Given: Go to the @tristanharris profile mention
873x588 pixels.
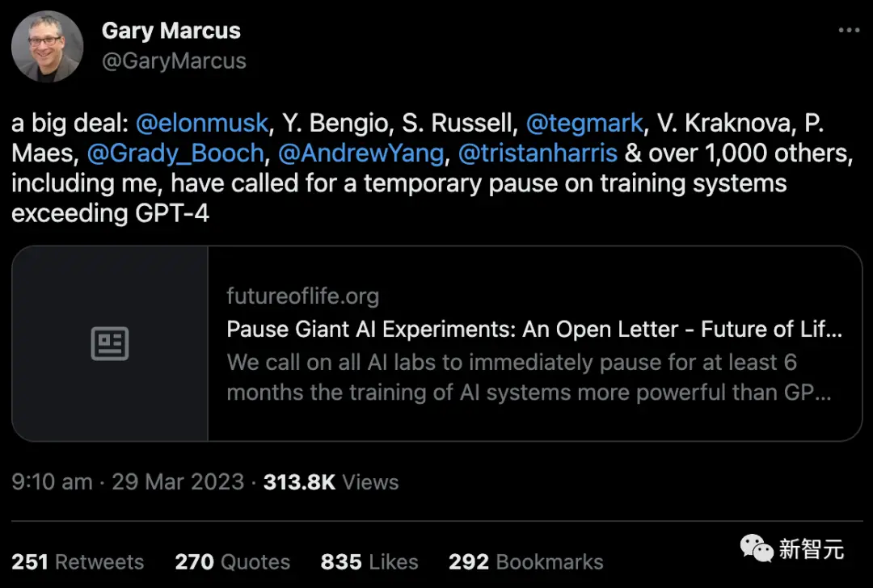Looking at the screenshot, I should 538,153.
